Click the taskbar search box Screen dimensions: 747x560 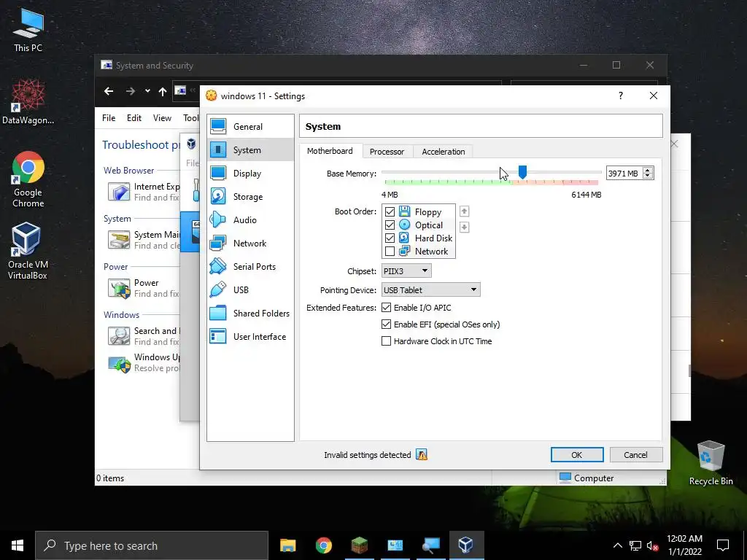click(x=152, y=545)
